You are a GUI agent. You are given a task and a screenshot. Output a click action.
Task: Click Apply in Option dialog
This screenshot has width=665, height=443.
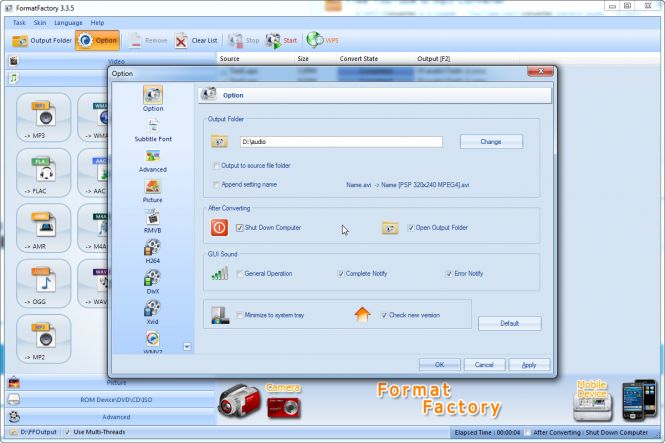[529, 365]
